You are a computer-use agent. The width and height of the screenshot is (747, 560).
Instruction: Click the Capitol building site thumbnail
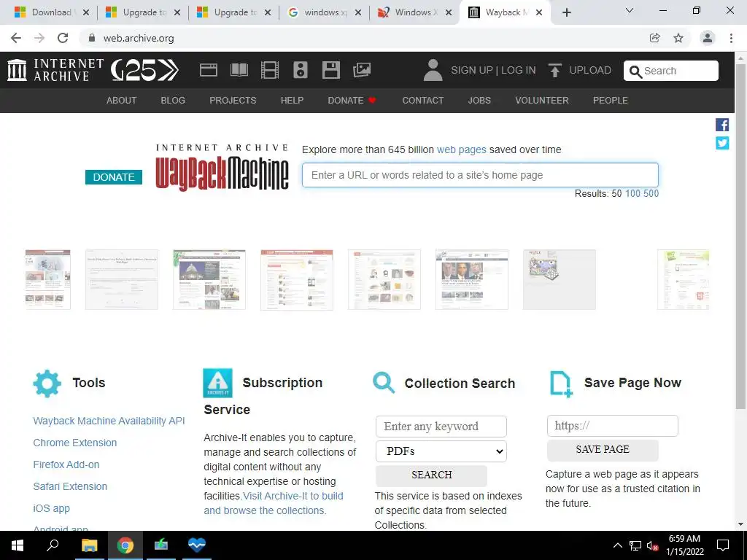[209, 279]
